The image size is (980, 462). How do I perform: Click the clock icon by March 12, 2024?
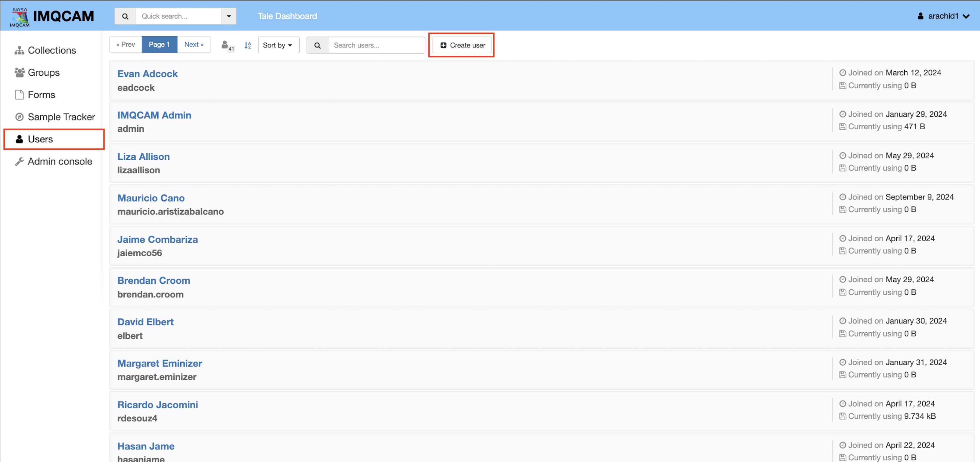click(843, 73)
